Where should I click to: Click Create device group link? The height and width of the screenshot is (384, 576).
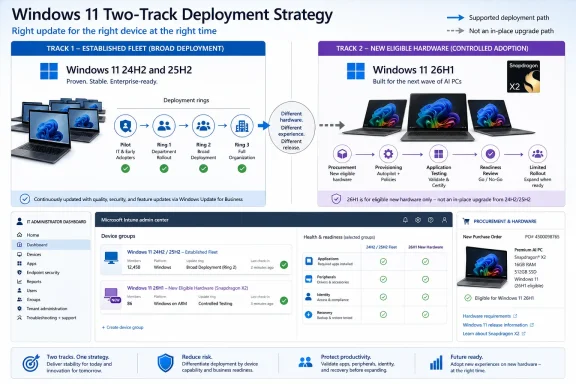(123, 327)
